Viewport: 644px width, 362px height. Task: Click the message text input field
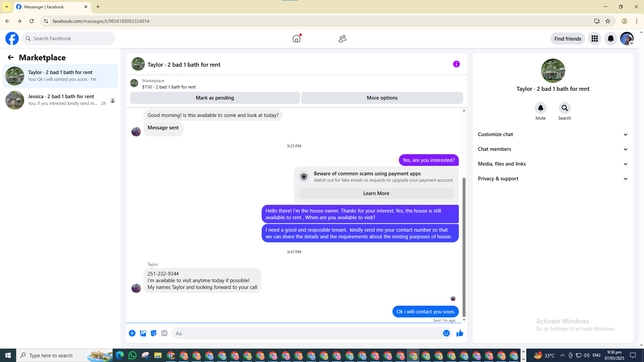[x=305, y=333]
